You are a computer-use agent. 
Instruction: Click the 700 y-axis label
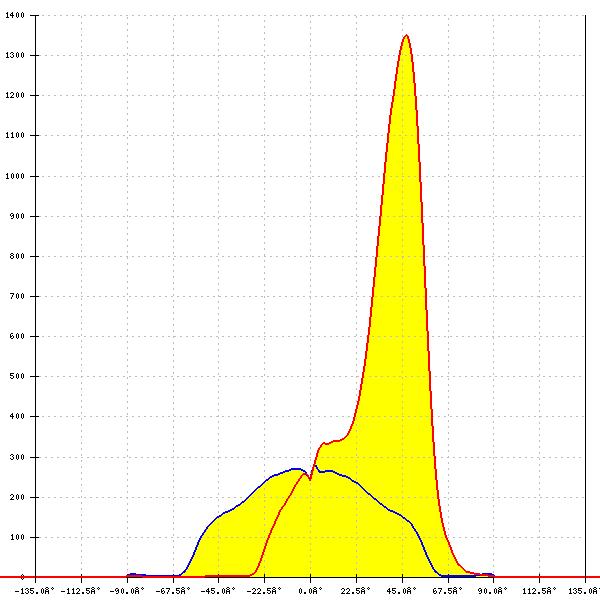pos(17,297)
